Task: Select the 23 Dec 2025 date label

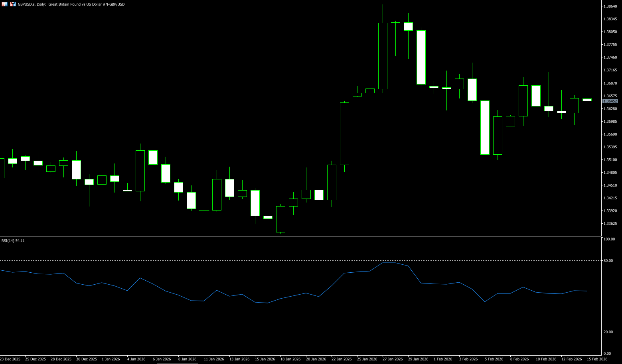Action: [x=10, y=359]
